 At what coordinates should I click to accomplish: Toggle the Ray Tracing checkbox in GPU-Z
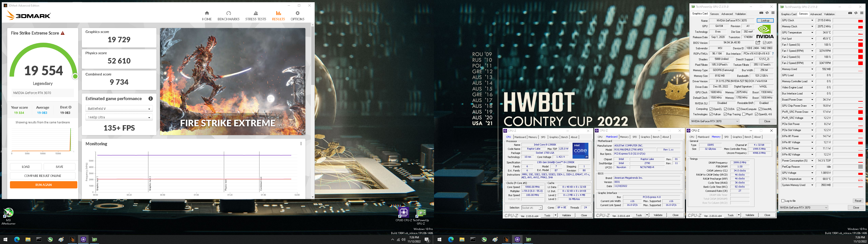click(x=725, y=115)
